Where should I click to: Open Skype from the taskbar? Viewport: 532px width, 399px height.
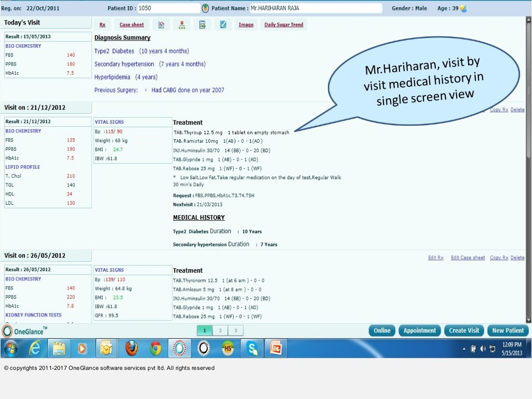pyautogui.click(x=252, y=349)
